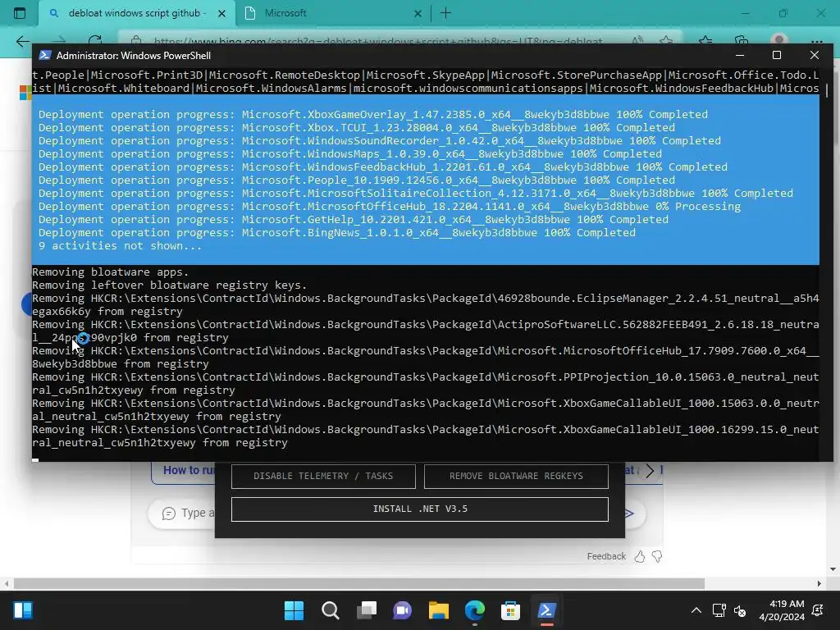Click the PowerShell window title icon
The width and height of the screenshot is (840, 630).
pyautogui.click(x=45, y=55)
